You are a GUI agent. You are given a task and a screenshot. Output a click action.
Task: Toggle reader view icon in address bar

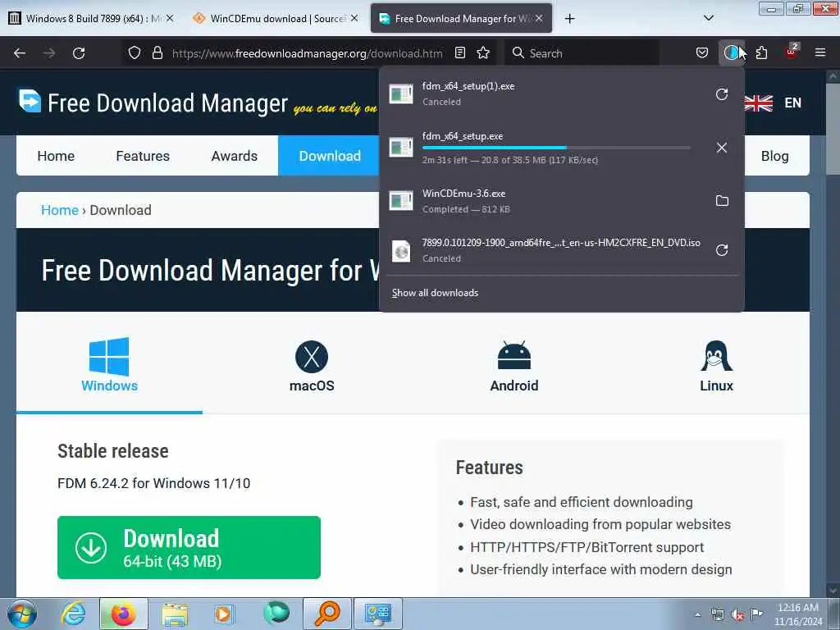pos(459,53)
